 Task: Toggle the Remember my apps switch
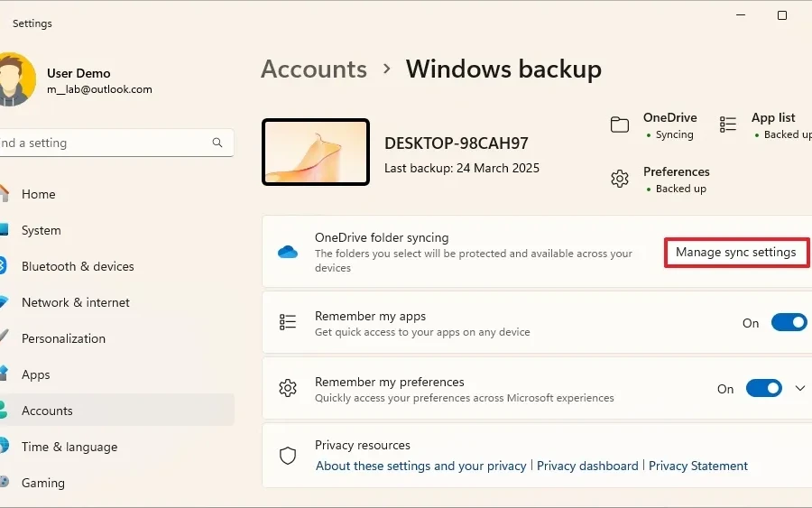(x=789, y=323)
